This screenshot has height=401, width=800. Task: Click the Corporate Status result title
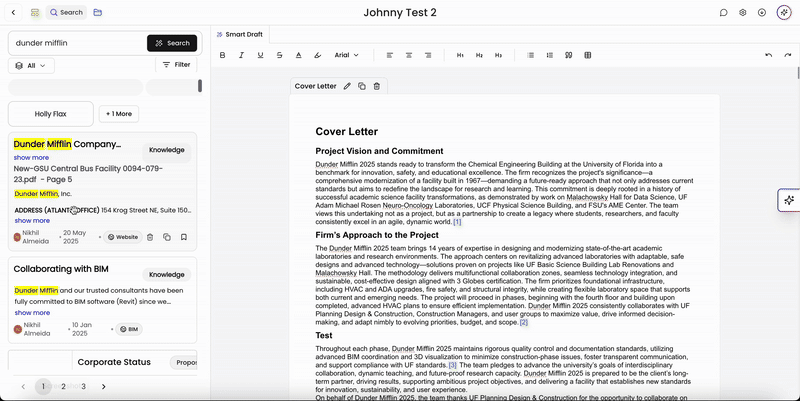(114, 362)
